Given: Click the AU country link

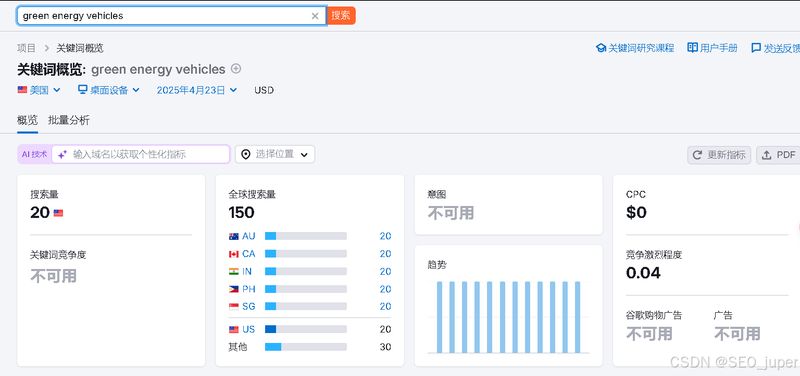Looking at the screenshot, I should [249, 236].
